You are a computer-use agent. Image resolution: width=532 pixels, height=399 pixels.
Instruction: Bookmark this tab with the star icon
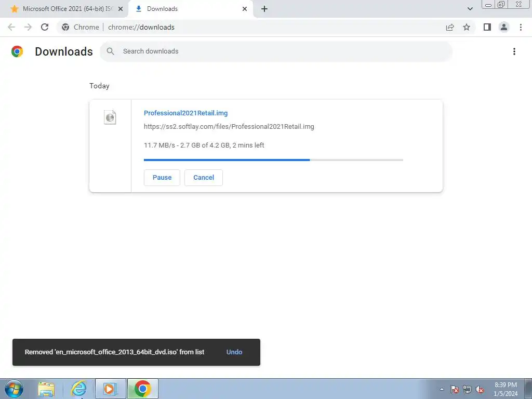[467, 27]
